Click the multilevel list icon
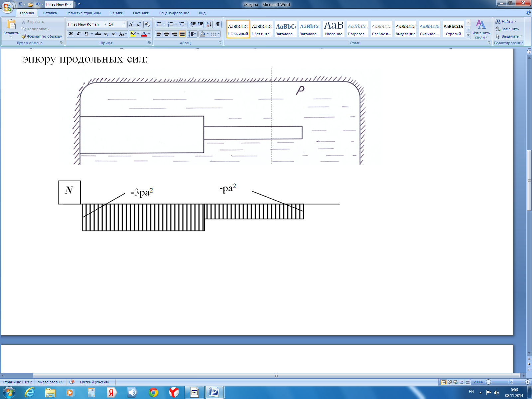The height and width of the screenshot is (399, 532). (x=182, y=24)
